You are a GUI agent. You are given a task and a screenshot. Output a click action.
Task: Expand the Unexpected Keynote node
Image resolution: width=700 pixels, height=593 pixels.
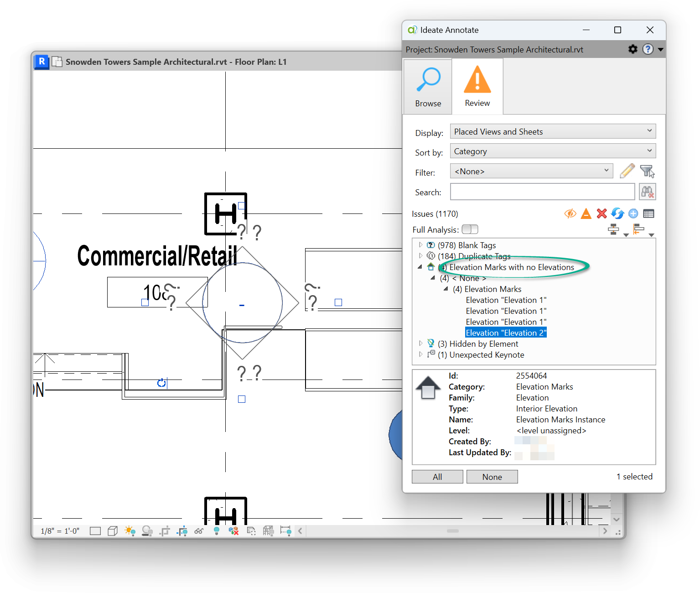(420, 354)
